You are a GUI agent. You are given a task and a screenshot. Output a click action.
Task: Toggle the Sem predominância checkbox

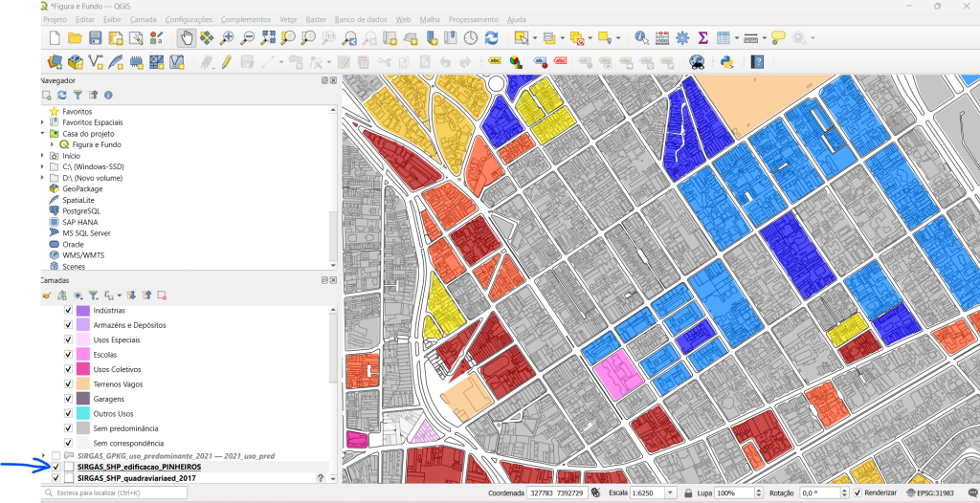point(68,428)
